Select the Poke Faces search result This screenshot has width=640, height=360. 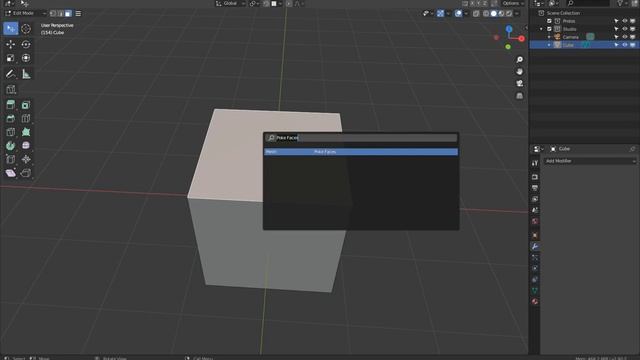[361, 152]
